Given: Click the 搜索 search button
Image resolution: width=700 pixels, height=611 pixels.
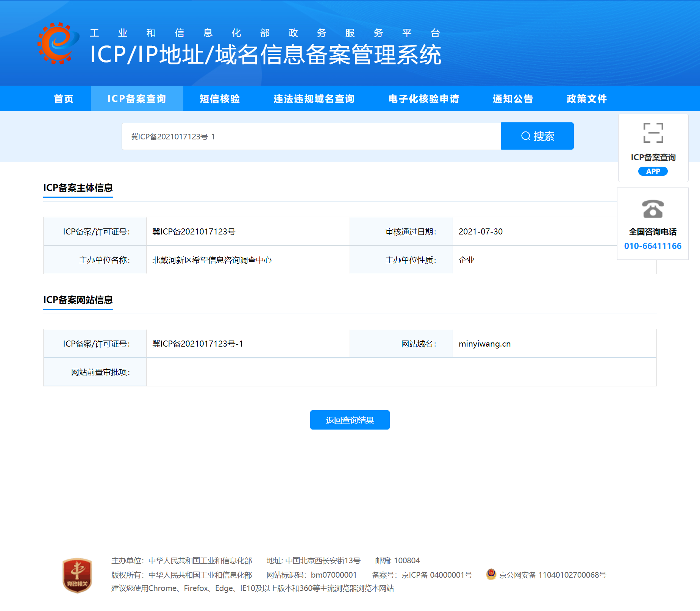Looking at the screenshot, I should click(x=537, y=136).
